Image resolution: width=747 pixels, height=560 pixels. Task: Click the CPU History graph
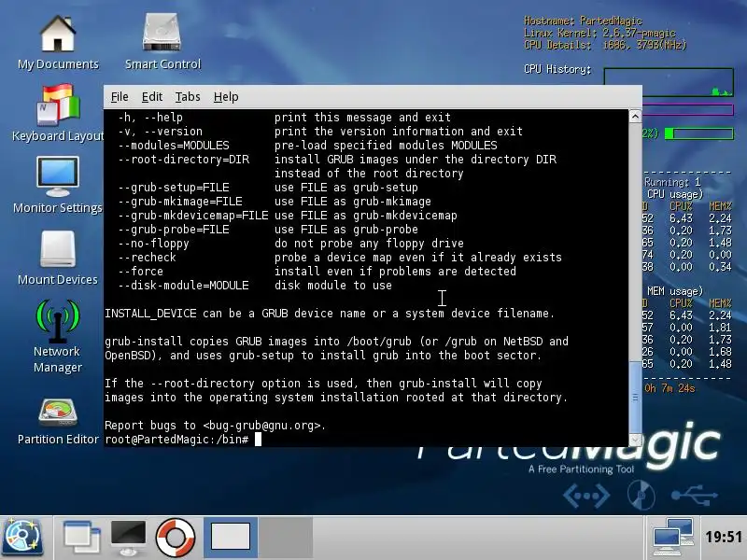click(x=669, y=82)
